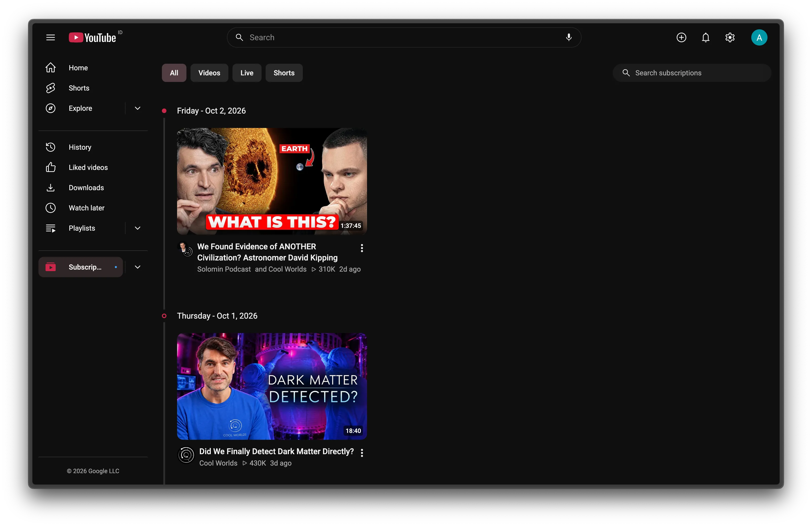Viewport: 812px width, 526px height.
Task: Click 'Thursday - Oct 1, 2026' heading
Action: click(217, 316)
